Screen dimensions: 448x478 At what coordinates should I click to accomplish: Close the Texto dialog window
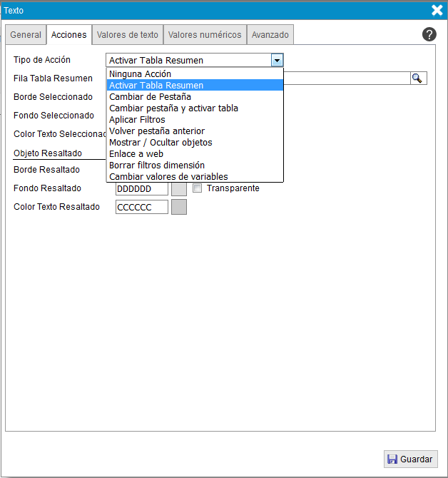[437, 10]
